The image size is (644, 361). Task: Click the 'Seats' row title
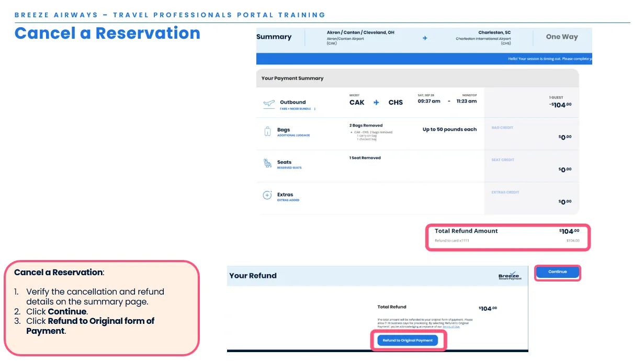pos(284,162)
